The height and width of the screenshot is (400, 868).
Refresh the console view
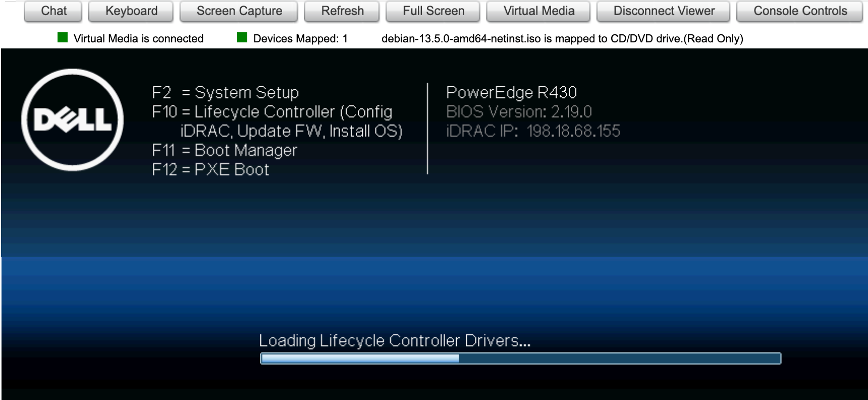(x=342, y=11)
